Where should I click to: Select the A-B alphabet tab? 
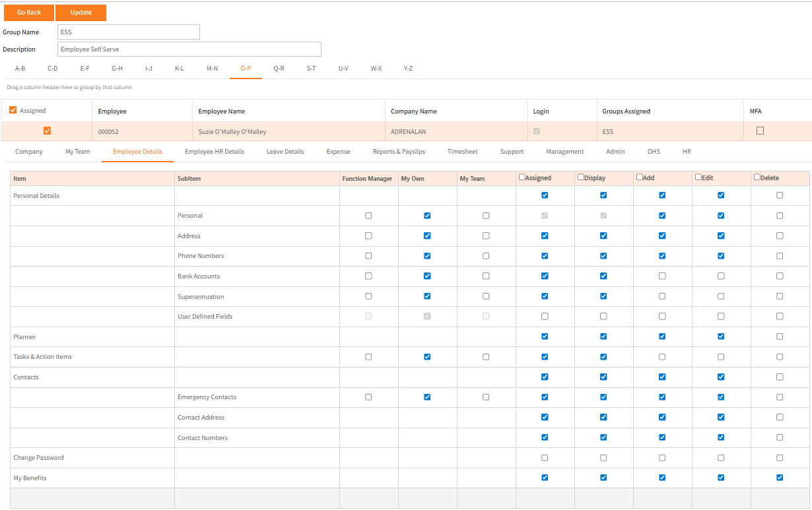(x=20, y=69)
